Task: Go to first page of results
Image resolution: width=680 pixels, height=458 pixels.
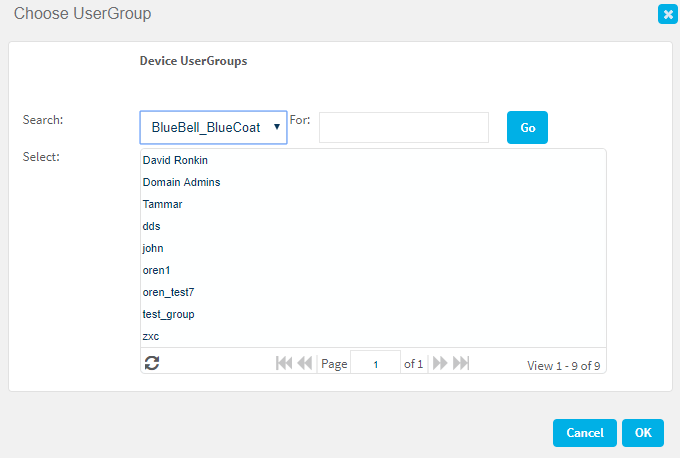Action: click(284, 363)
